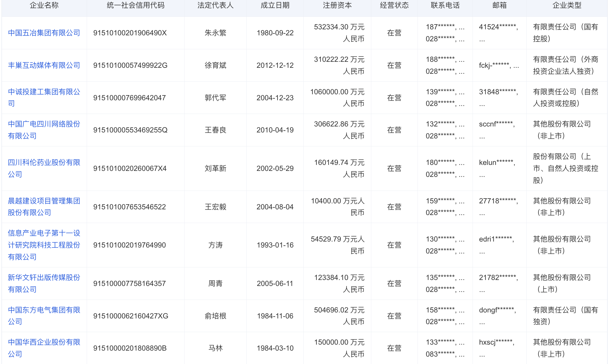
Task: Click founding date 1984-03-10
Action: point(275,348)
